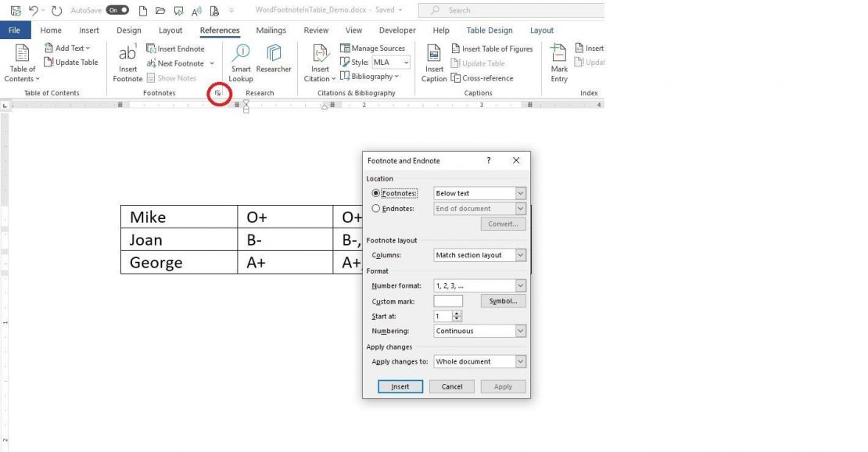Open the Table of Contents gallery
The width and height of the screenshot is (868, 452).
[x=21, y=63]
